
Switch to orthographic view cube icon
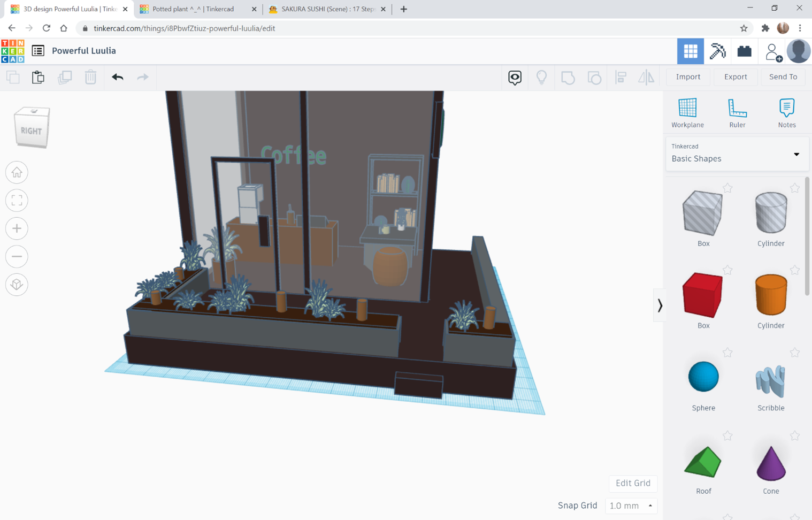(17, 284)
